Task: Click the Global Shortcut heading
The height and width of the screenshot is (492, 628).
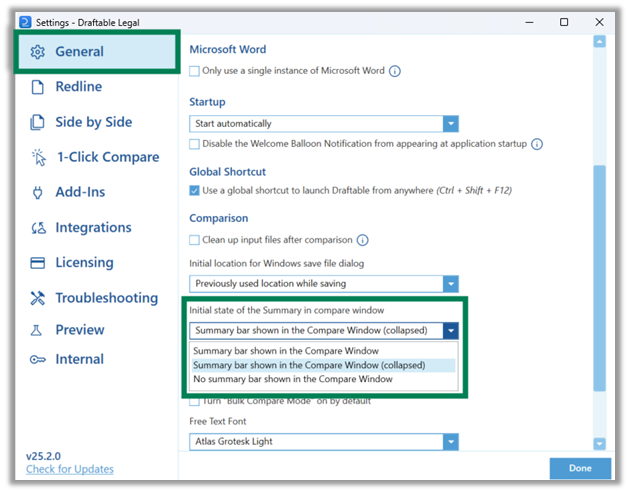Action: coord(227,172)
